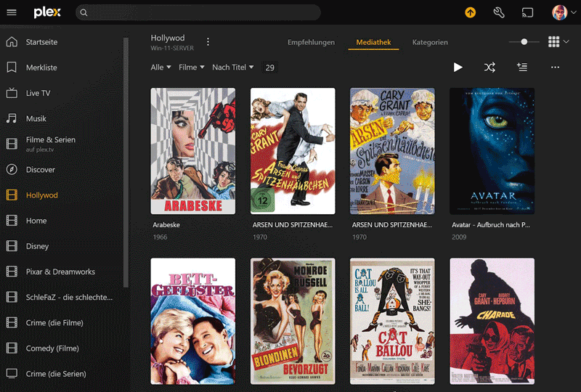Viewport: 581px width, 392px height.
Task: Click the Live TV icon
Action: [12, 93]
